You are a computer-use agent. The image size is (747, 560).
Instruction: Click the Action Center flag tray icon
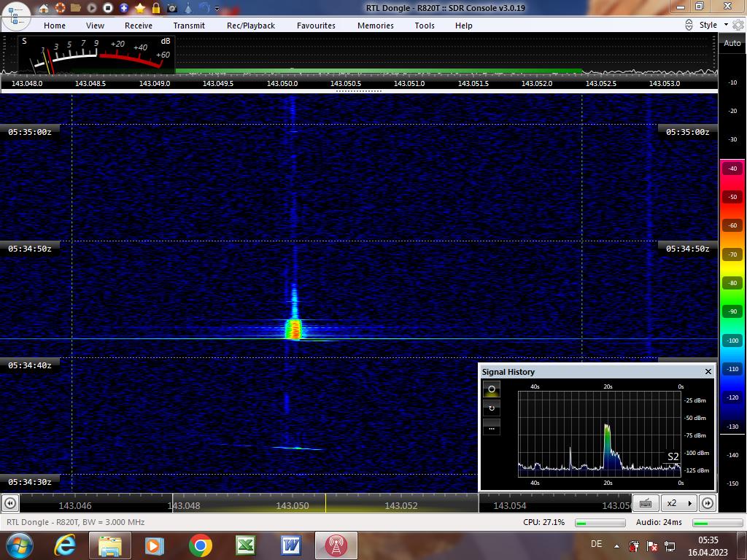coord(651,545)
